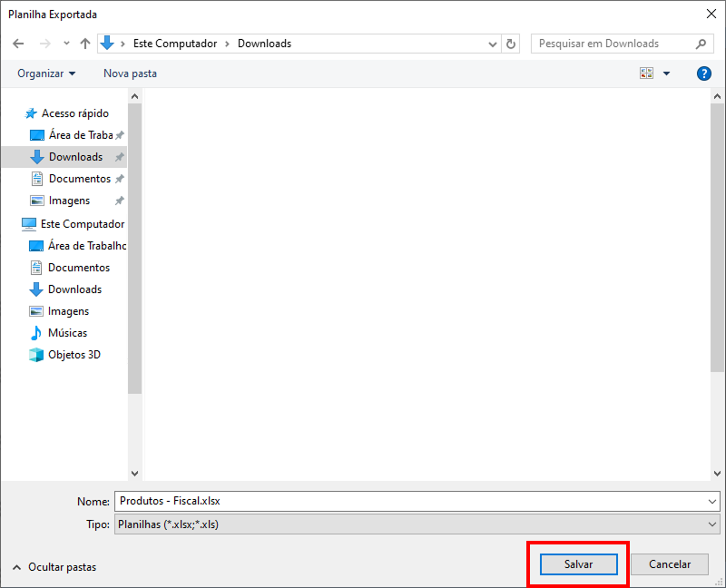The image size is (726, 588).
Task: Open the address bar history dropdown
Action: click(493, 44)
